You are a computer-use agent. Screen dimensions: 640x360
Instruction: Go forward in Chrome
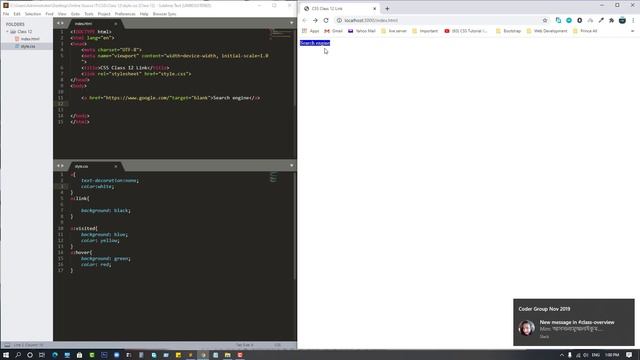[x=315, y=20]
